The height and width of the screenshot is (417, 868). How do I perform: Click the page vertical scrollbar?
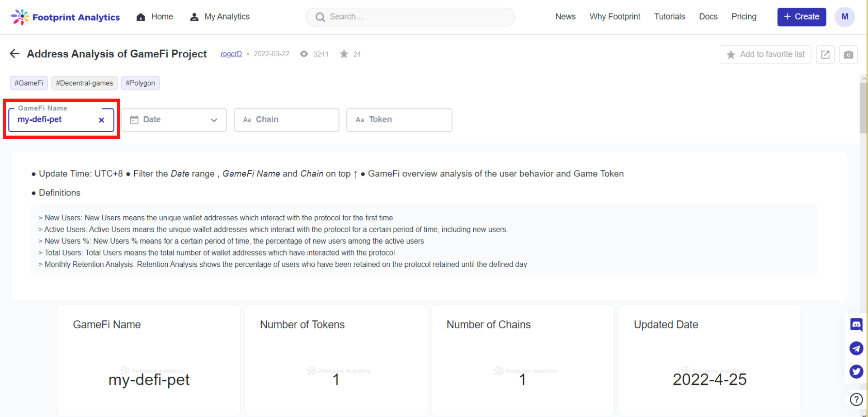point(863,109)
